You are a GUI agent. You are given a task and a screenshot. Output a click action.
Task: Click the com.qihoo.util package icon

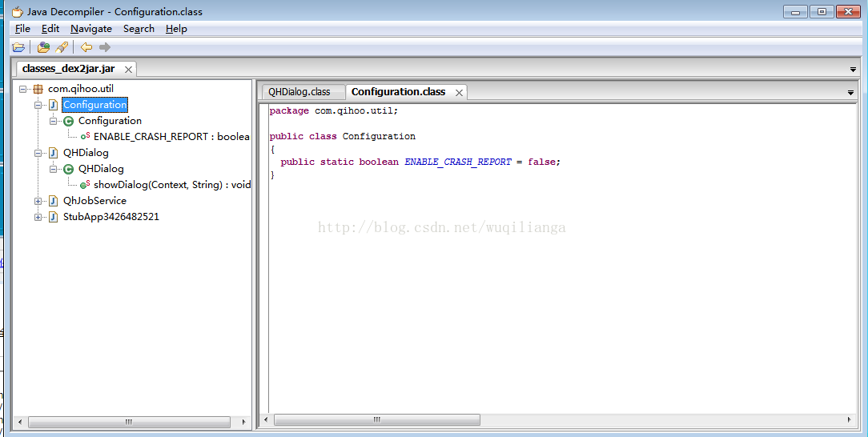tap(38, 89)
